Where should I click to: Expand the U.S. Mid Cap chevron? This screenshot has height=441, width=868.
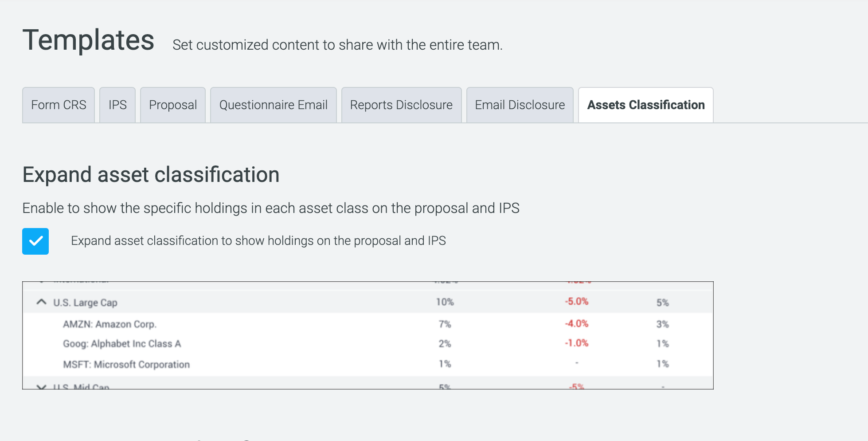[x=41, y=387]
